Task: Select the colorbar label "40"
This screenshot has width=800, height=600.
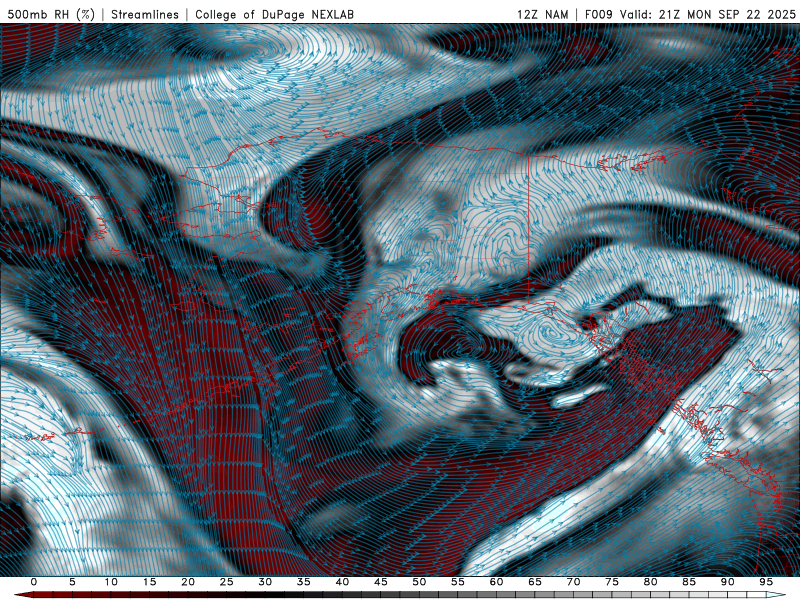Action: (x=342, y=582)
